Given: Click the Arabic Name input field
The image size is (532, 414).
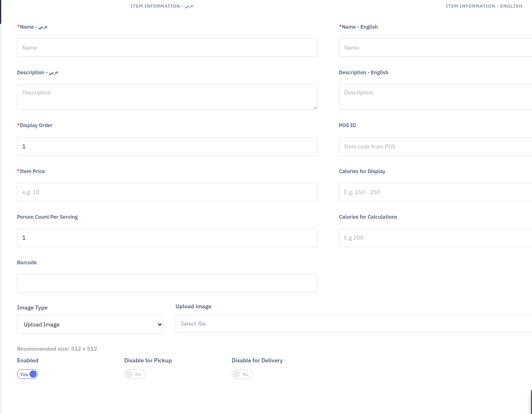Looking at the screenshot, I should [x=167, y=48].
